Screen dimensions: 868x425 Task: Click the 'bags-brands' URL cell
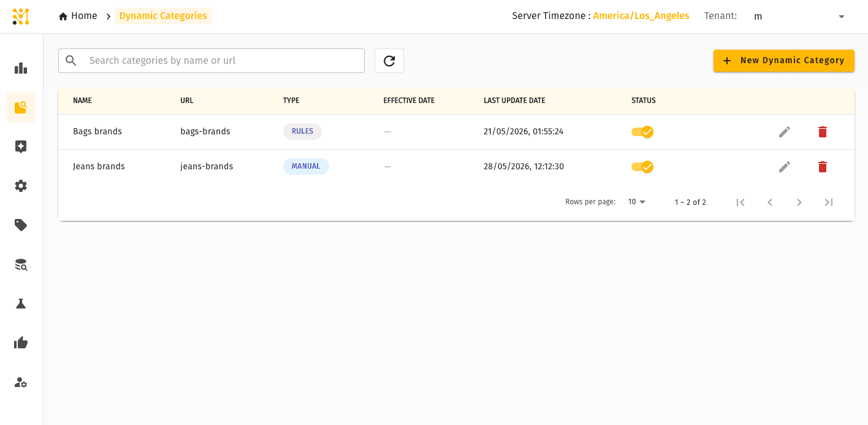pyautogui.click(x=205, y=131)
